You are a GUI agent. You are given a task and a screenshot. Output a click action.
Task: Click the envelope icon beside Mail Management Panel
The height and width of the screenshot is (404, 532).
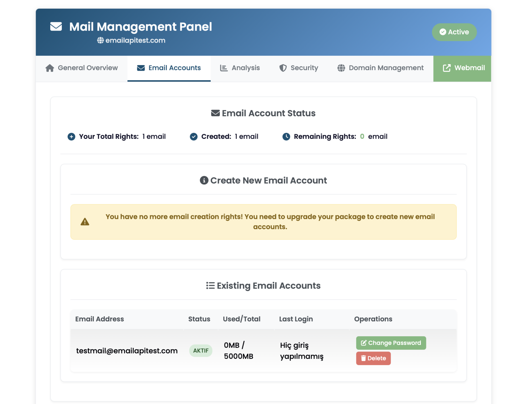[56, 27]
